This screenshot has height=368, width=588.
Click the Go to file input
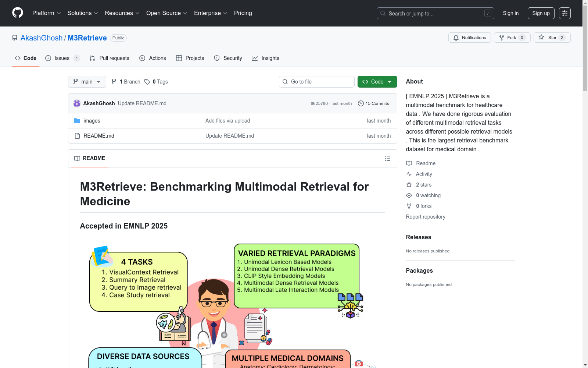coord(317,82)
